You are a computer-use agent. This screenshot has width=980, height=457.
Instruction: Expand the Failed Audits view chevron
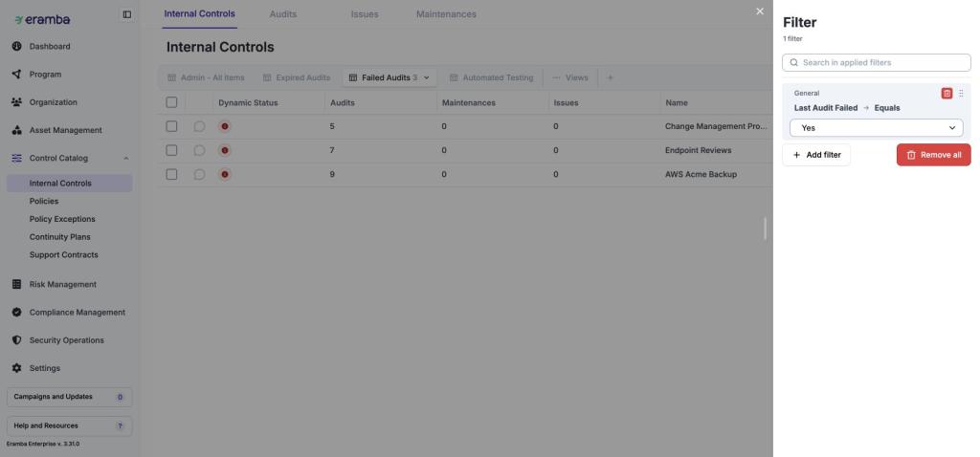click(x=427, y=78)
